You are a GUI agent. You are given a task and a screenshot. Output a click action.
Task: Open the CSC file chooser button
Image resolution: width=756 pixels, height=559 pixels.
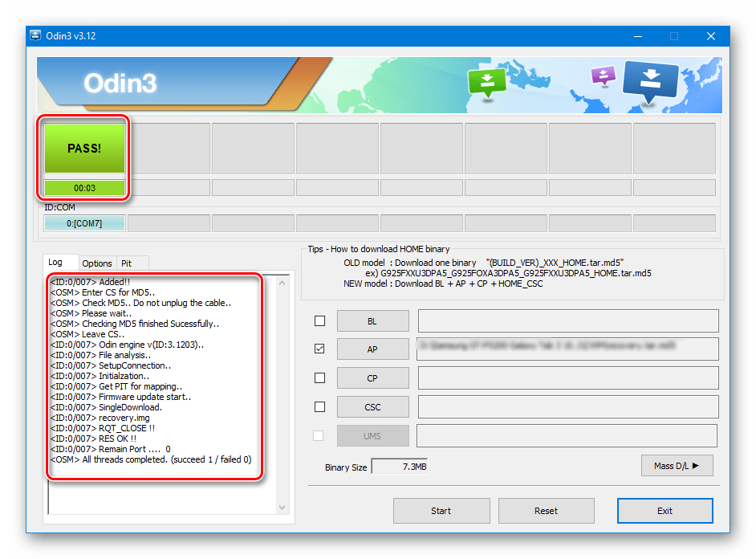pyautogui.click(x=372, y=407)
